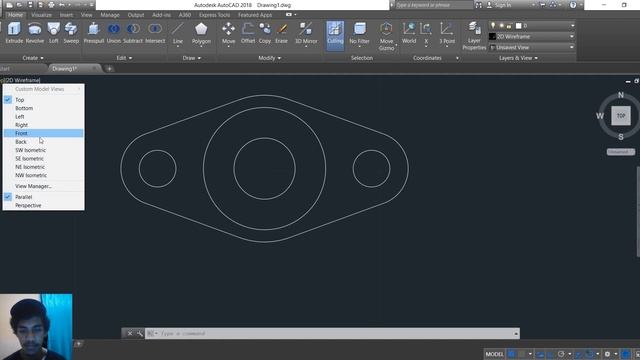Use the Erase tool
Image resolution: width=640 pixels, height=360 pixels.
pos(282,33)
